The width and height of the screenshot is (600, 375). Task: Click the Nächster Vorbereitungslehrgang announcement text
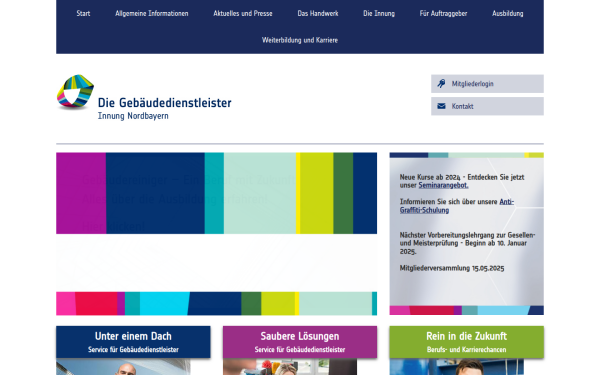pyautogui.click(x=467, y=243)
